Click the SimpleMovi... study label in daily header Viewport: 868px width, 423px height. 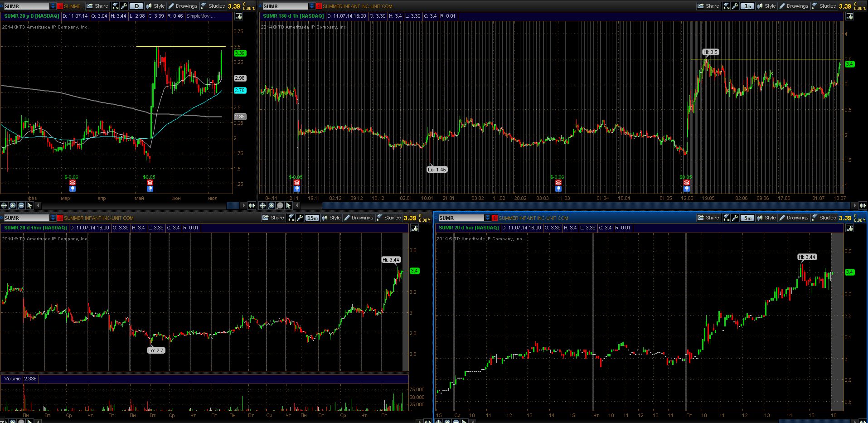coord(200,16)
